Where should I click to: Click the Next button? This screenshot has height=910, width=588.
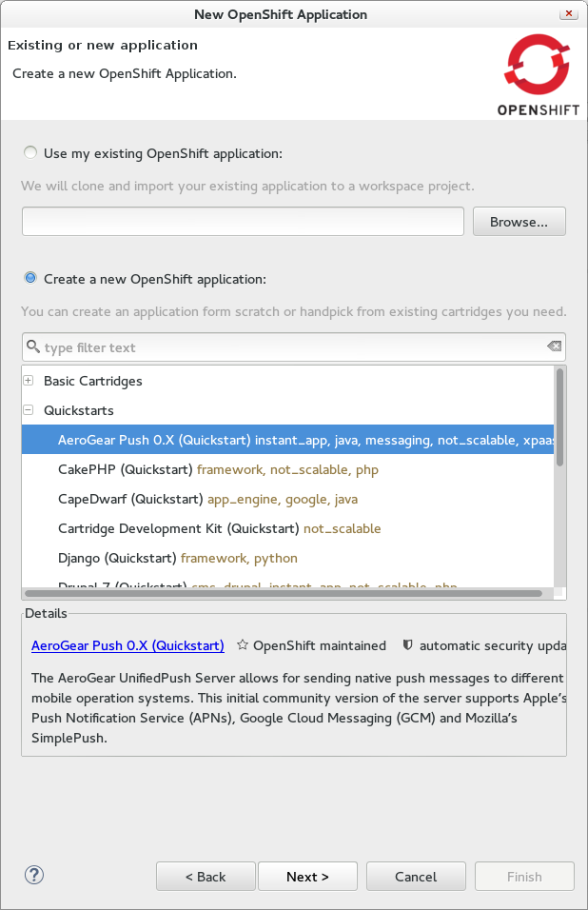point(307,876)
